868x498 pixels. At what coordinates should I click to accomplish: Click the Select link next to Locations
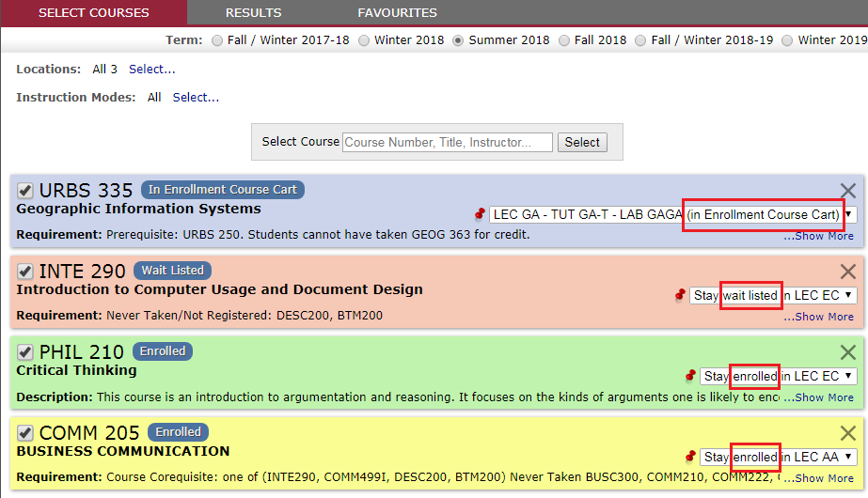151,70
